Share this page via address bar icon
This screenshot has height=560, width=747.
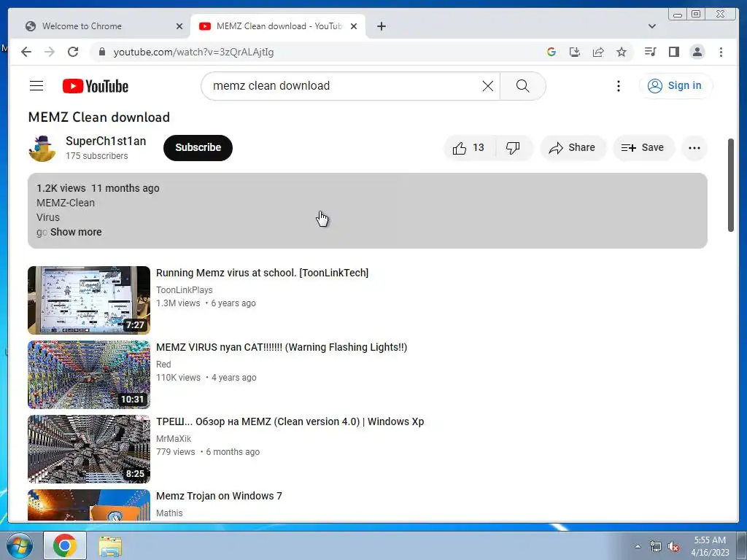coord(598,52)
